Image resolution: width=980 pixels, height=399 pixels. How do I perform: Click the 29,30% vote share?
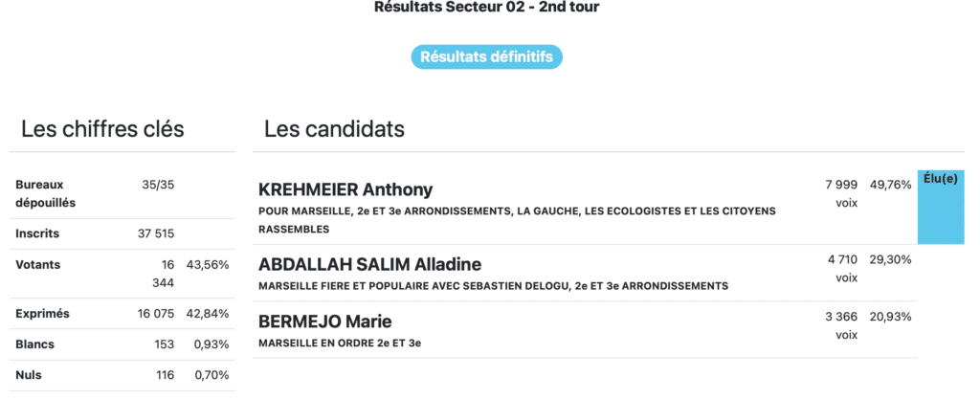[x=890, y=259]
